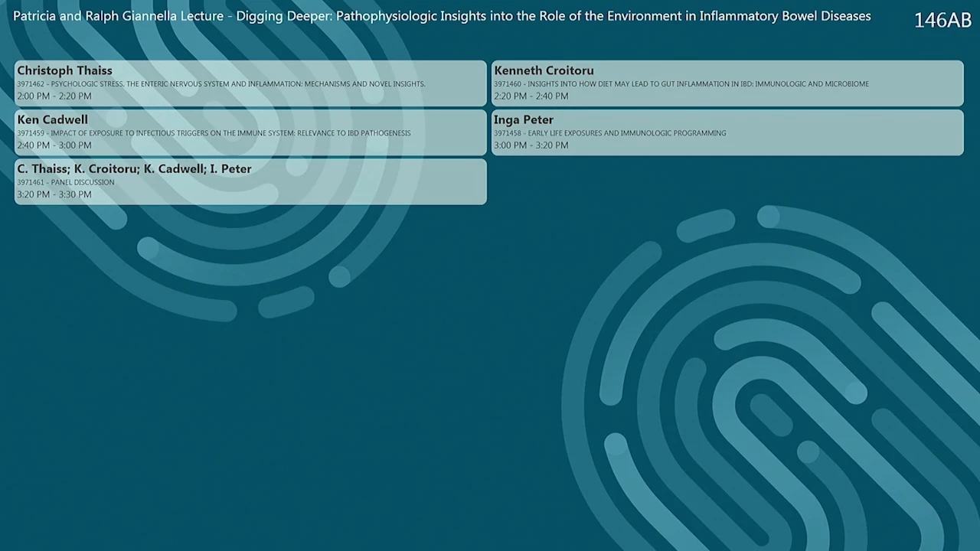Open Inga Peter's session card
Screen dimensions: 980x551
(x=727, y=132)
